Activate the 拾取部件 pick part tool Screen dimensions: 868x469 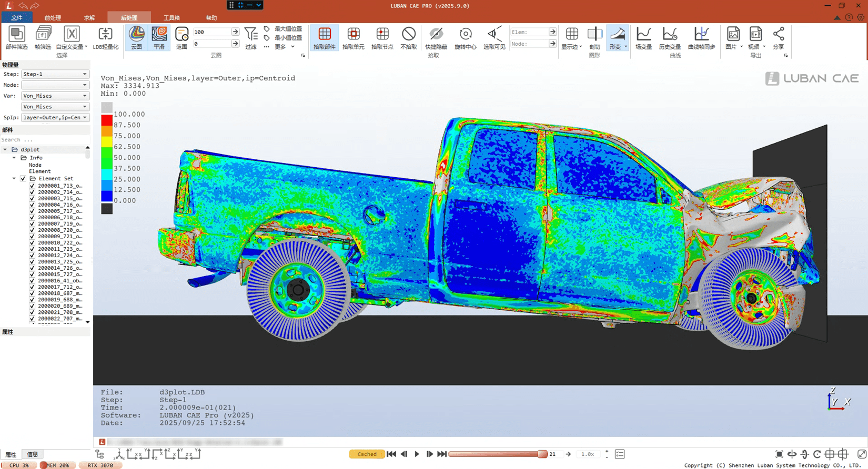[324, 37]
